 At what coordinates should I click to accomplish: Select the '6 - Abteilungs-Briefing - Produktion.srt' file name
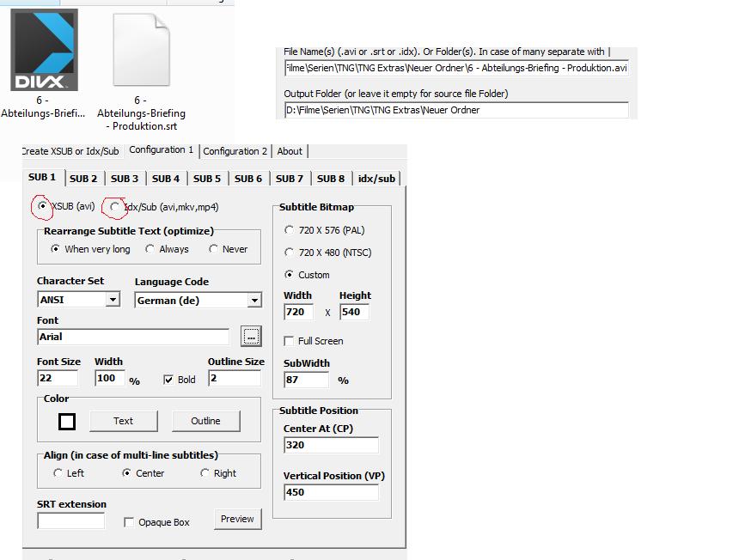(141, 113)
